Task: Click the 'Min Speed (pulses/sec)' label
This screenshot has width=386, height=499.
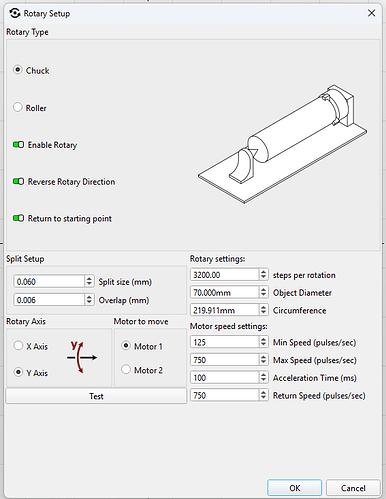Action: (314, 342)
